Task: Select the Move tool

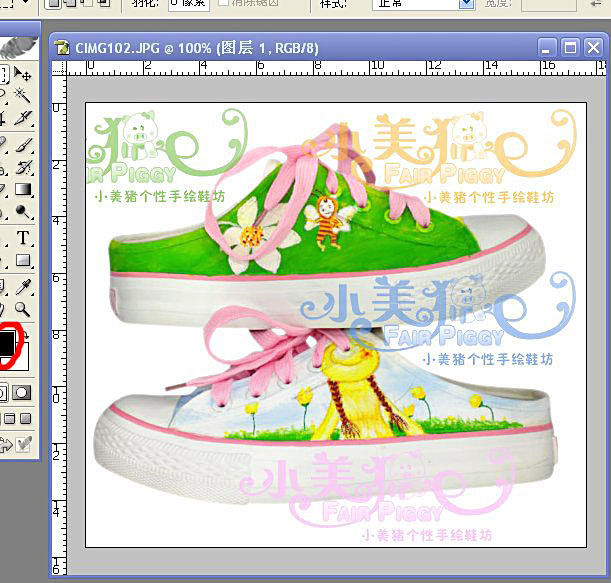Action: [23, 73]
